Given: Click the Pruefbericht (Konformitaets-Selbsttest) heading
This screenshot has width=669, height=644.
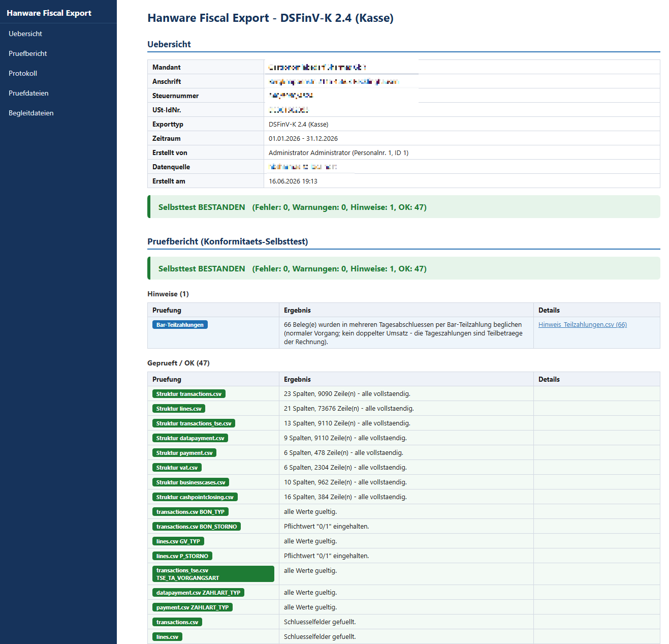Looking at the screenshot, I should click(228, 241).
